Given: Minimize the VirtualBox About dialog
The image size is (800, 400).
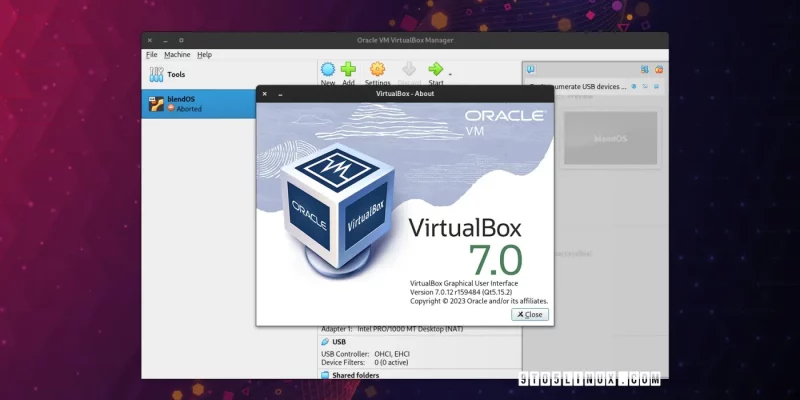Looking at the screenshot, I should click(280, 94).
